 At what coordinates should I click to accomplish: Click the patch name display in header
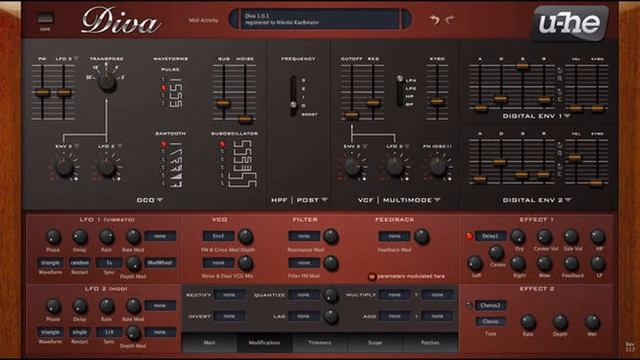320,19
